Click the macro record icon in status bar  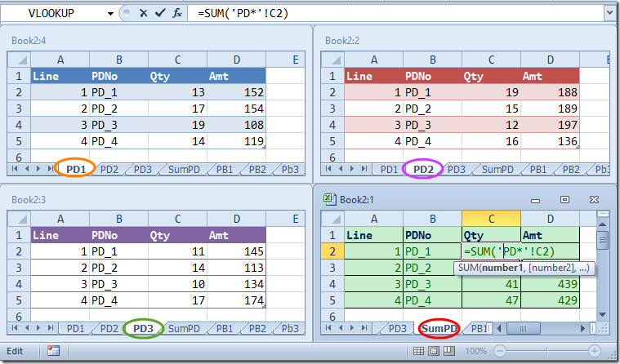(53, 351)
